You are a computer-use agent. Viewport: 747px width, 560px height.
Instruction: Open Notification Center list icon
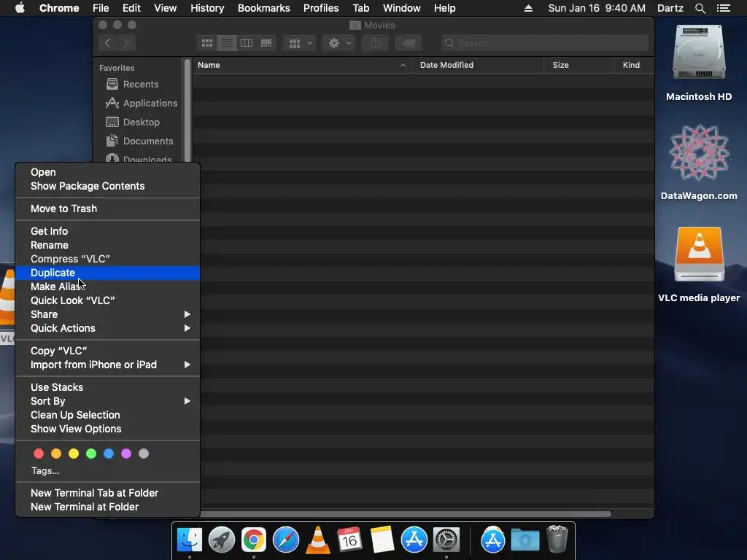tap(724, 8)
